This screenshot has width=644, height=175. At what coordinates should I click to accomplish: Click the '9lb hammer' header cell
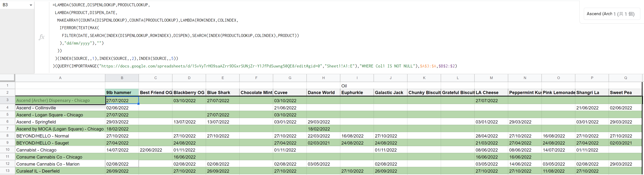(122, 92)
